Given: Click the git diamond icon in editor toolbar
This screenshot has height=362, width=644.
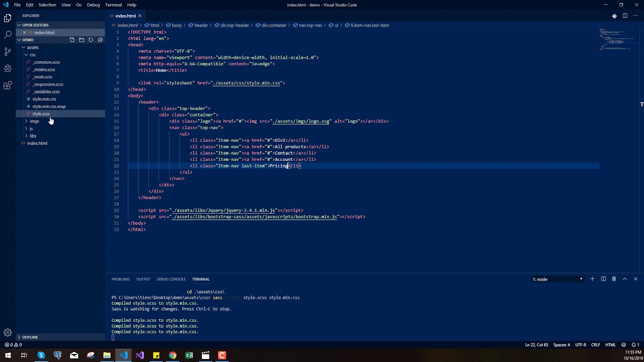Looking at the screenshot, I should (614, 16).
